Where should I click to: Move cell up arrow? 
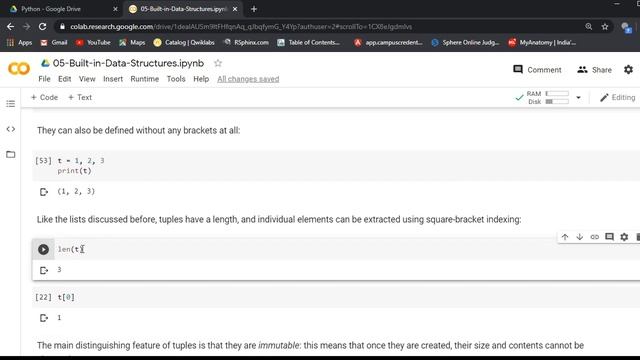565,237
